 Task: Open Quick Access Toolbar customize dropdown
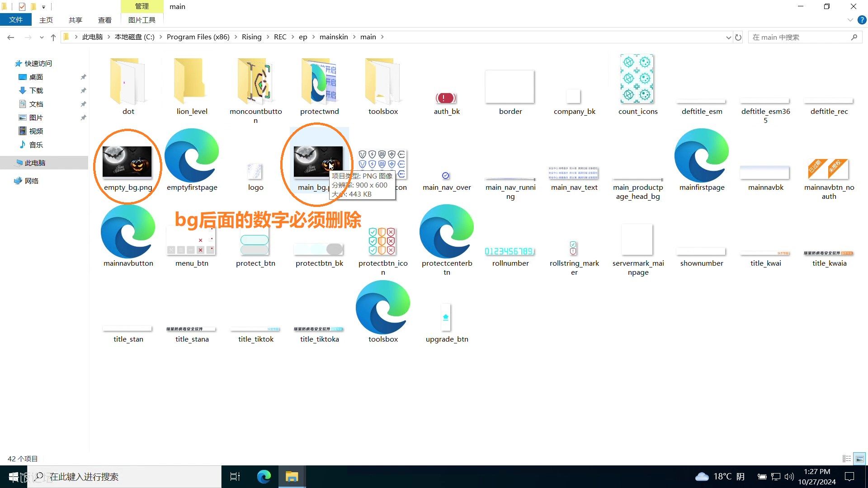pos(44,7)
